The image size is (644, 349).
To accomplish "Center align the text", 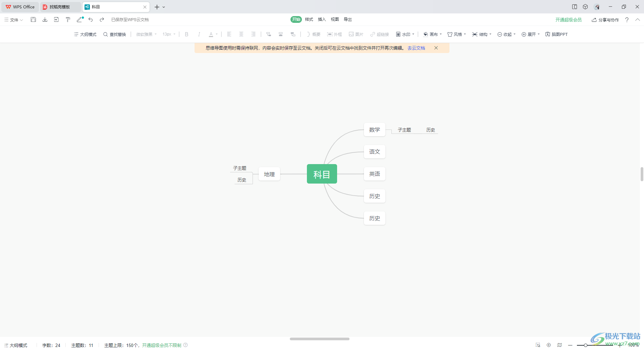I will 241,34.
